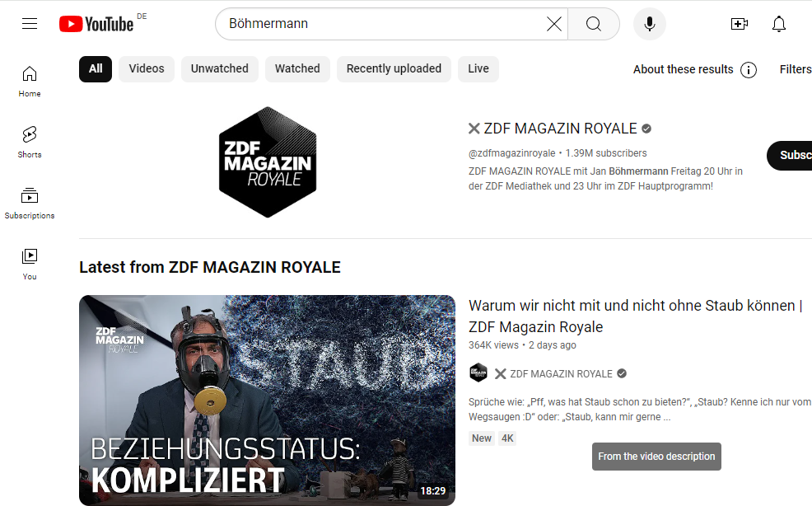Click the 364K views metadata

(493, 345)
